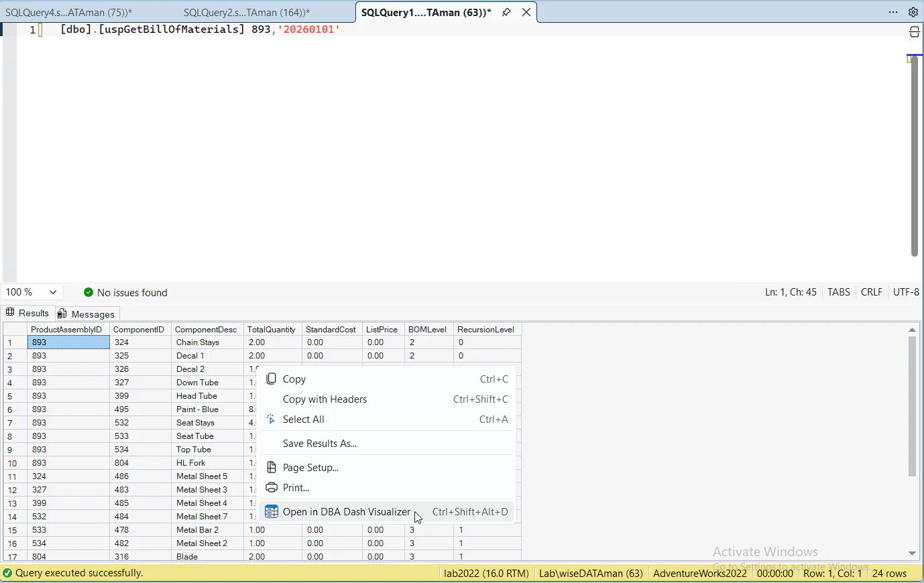Click the ComponentID column header

tap(139, 329)
